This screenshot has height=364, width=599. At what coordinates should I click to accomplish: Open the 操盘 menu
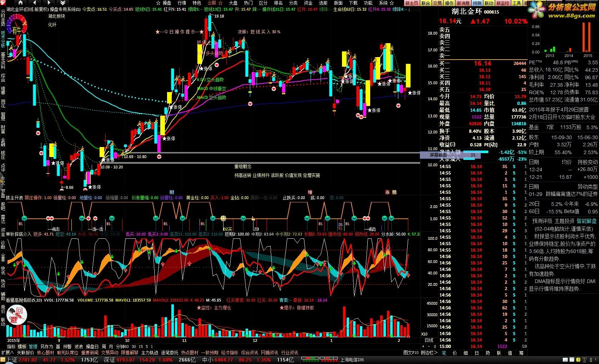pyautogui.click(x=167, y=3)
